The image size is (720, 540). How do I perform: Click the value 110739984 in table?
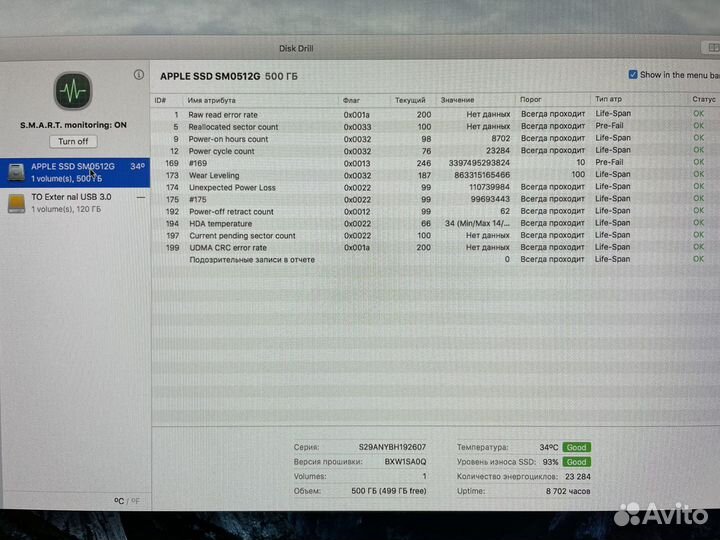click(489, 187)
